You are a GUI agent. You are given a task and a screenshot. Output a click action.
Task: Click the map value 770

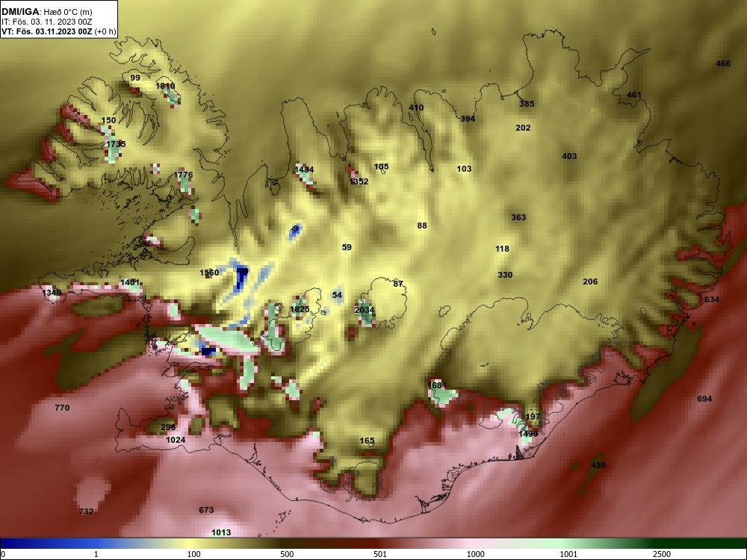click(x=62, y=408)
